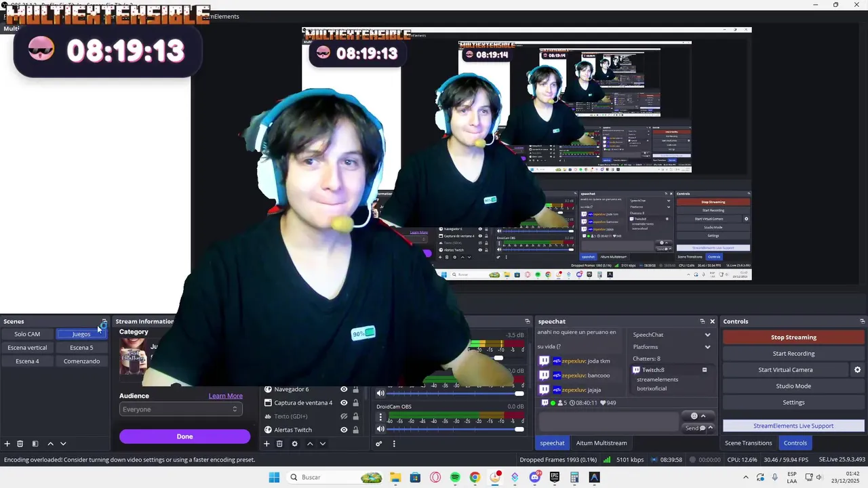This screenshot has height=488, width=868.
Task: Switch to Escena vertical scene
Action: point(27,348)
